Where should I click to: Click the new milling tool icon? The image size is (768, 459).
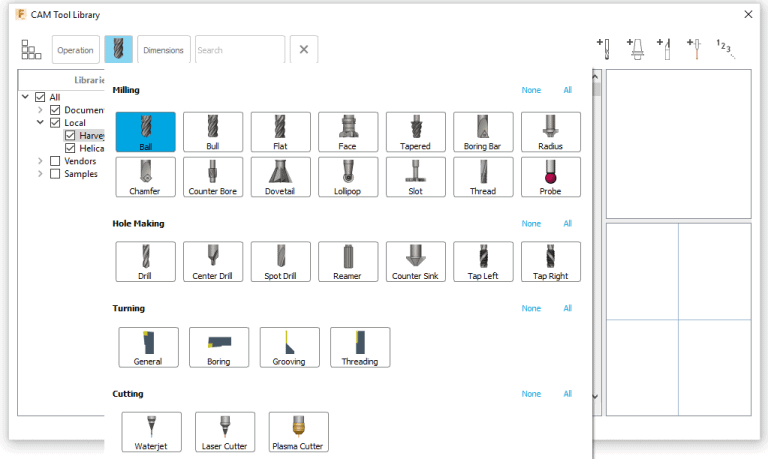603,49
